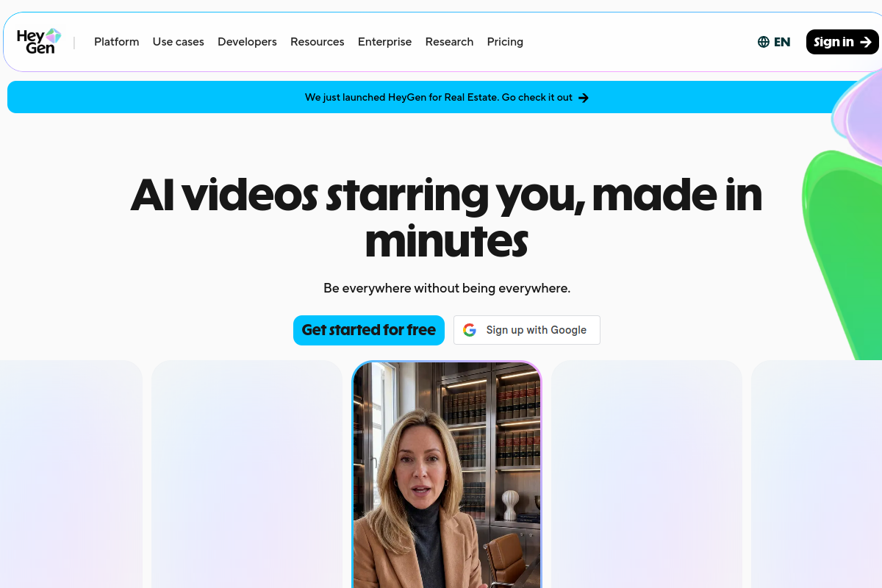
Task: Click 'Get started for free' button
Action: point(369,330)
